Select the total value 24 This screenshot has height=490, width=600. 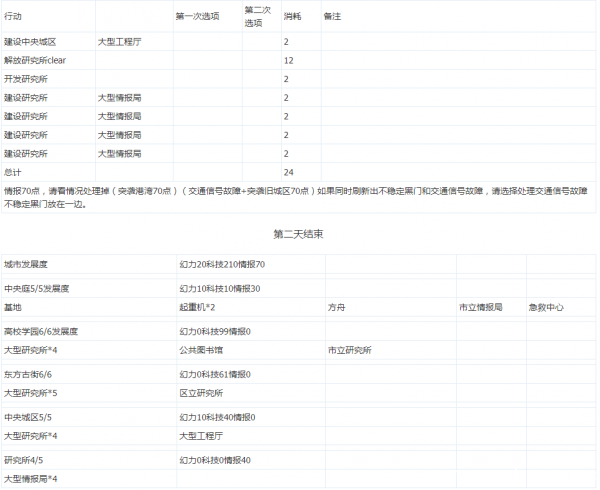288,171
